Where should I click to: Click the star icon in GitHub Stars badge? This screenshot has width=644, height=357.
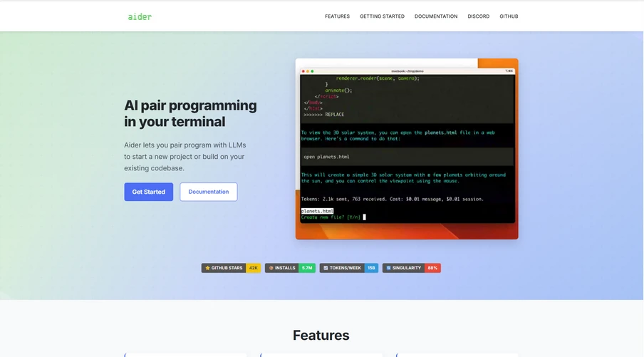pos(207,268)
